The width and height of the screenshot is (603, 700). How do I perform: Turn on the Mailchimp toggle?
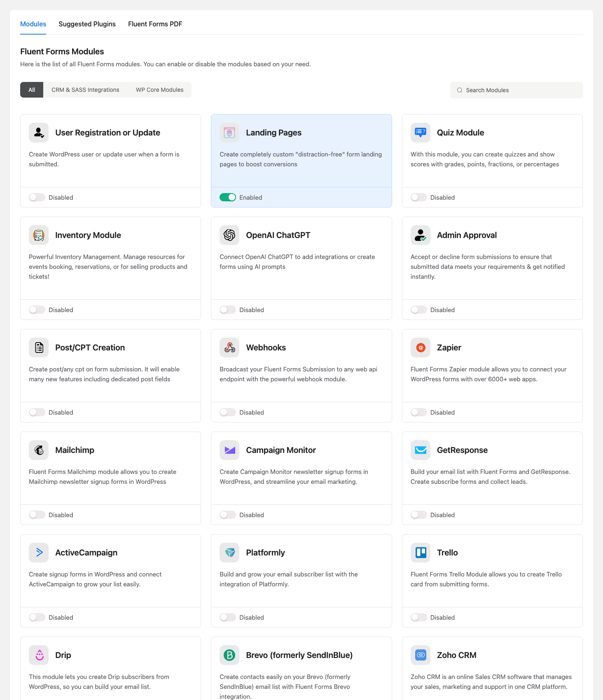[x=37, y=515]
